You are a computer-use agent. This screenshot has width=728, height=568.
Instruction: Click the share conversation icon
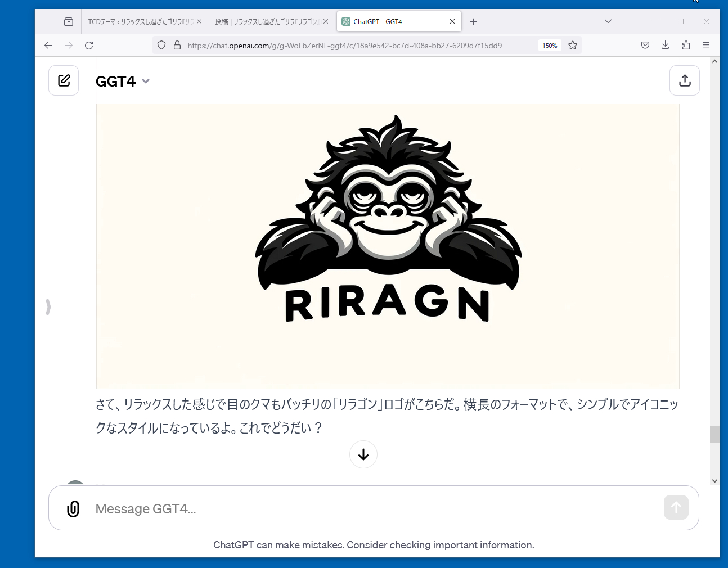684,80
